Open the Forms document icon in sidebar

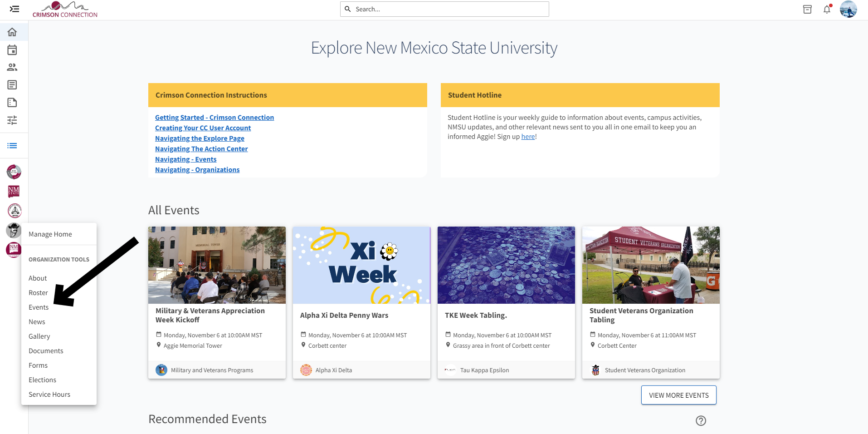12,102
